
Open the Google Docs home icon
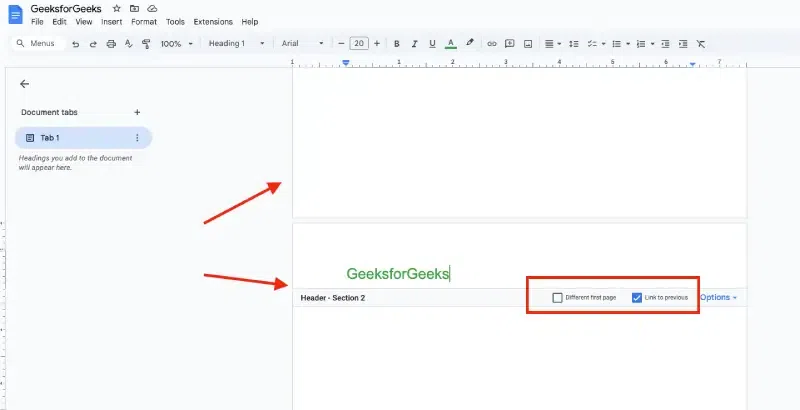pos(15,14)
